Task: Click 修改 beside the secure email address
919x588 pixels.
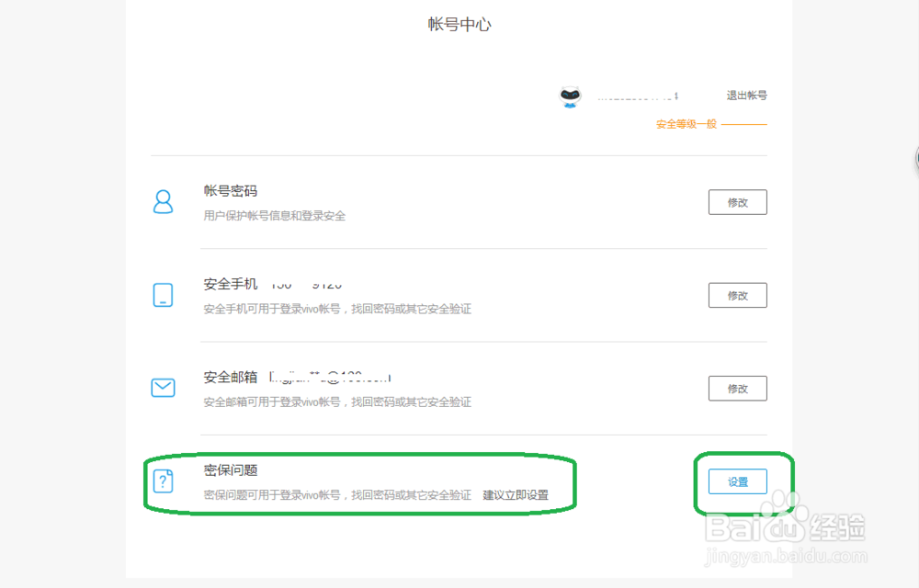Action: click(738, 388)
